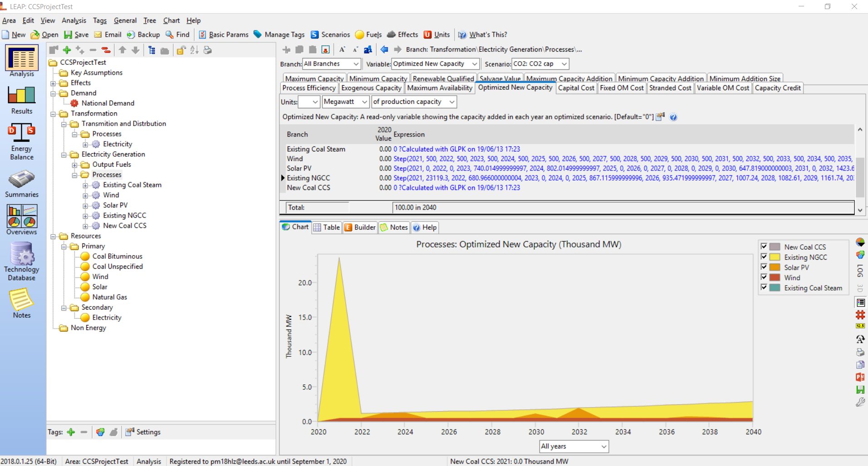Screen dimensions: 868x466
Task: Toggle the chart legend display icon
Action: click(x=860, y=302)
